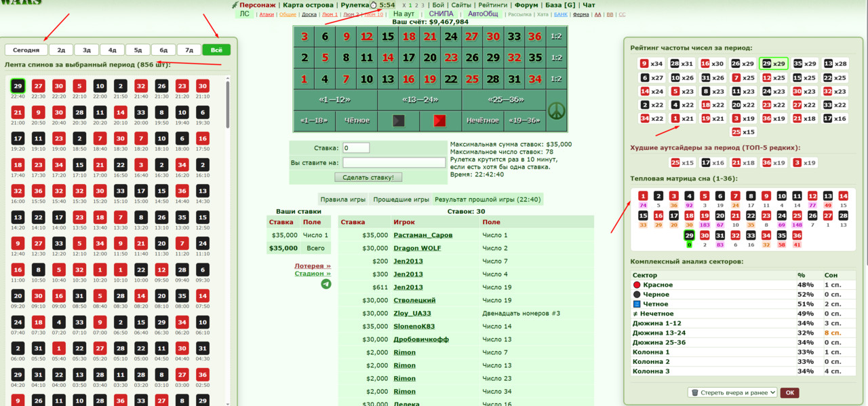Open Прошедшие игры tab
Viewport: 868px width, 406px height.
(x=401, y=200)
